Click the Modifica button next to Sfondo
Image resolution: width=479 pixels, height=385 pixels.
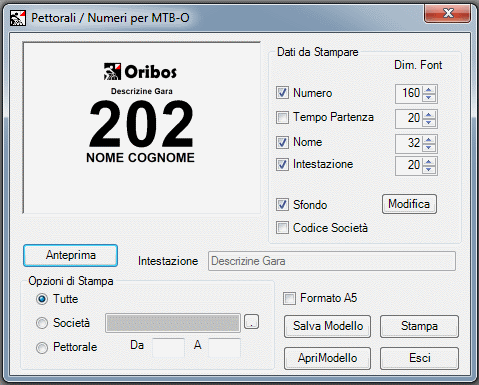409,204
